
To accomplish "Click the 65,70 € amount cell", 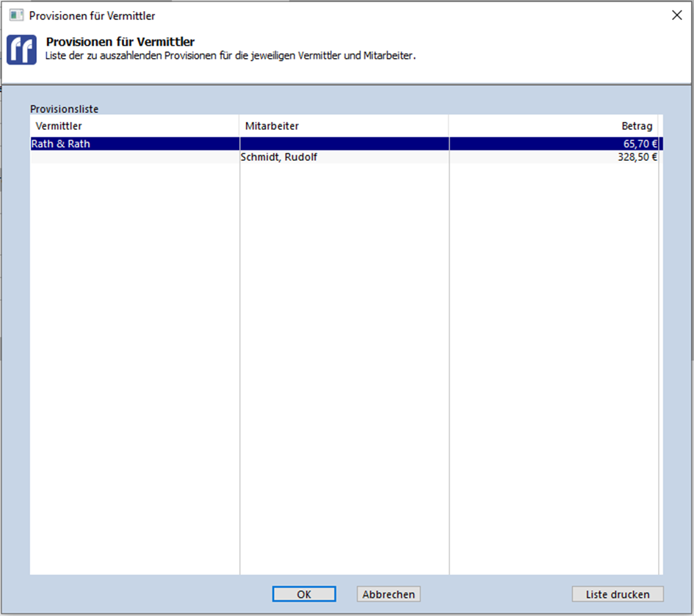I will (637, 144).
